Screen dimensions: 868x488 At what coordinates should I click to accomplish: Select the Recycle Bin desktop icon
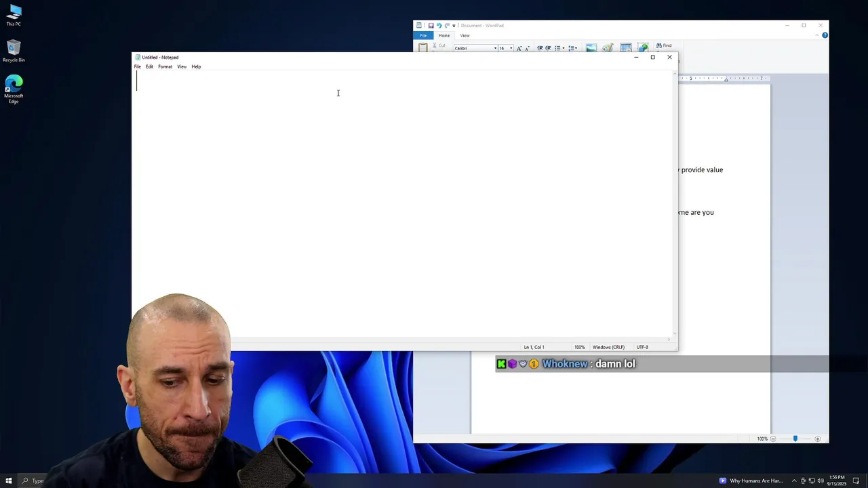coord(14,51)
